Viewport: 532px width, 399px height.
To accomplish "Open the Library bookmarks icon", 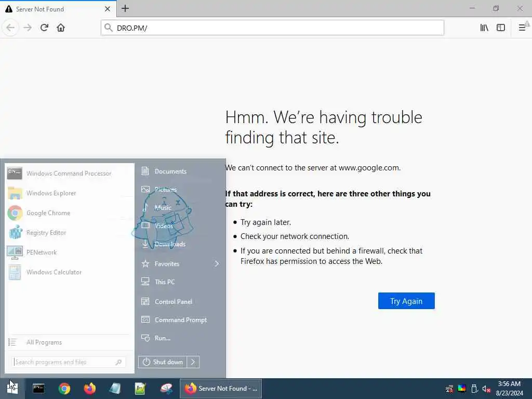I will pos(484,28).
